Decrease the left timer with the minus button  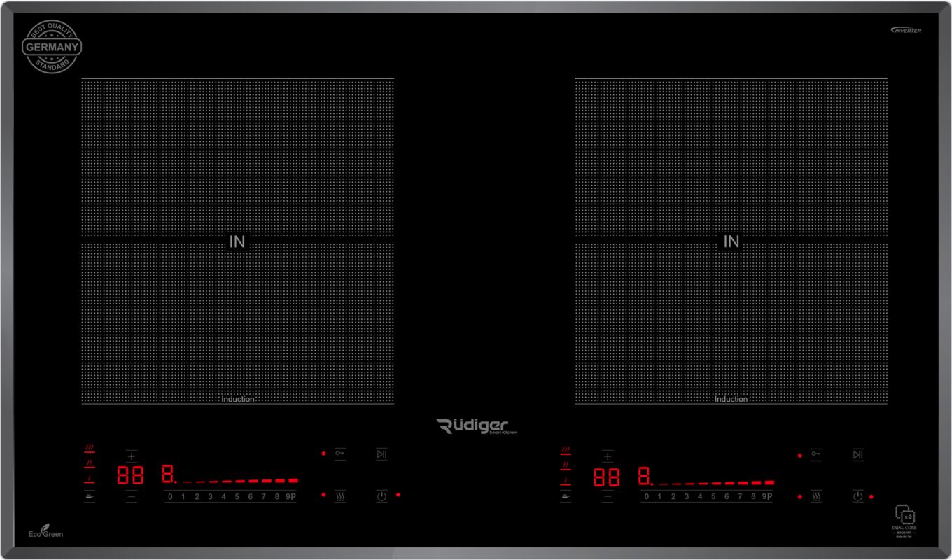tap(132, 496)
